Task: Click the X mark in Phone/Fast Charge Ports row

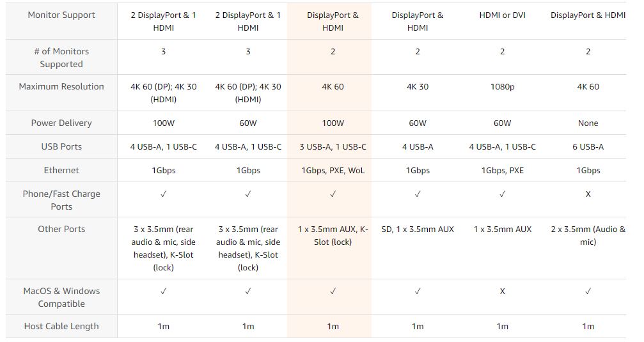Action: click(x=588, y=194)
